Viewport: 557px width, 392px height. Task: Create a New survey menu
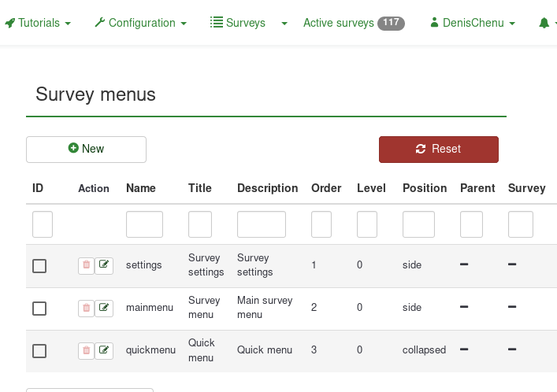pyautogui.click(x=86, y=149)
